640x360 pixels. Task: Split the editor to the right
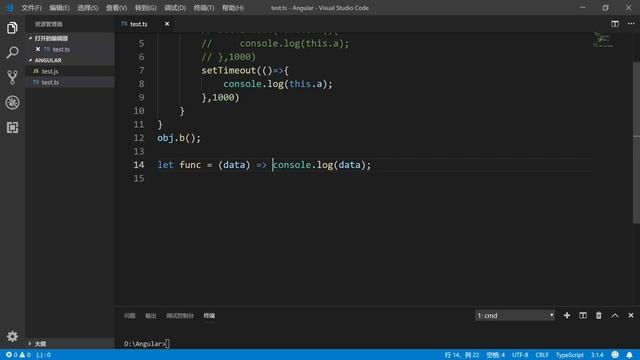[615, 24]
